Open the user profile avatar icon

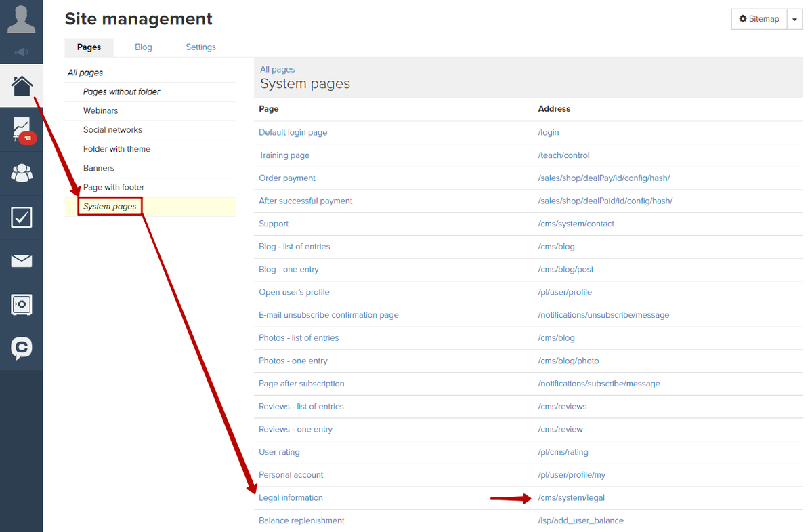[21, 20]
